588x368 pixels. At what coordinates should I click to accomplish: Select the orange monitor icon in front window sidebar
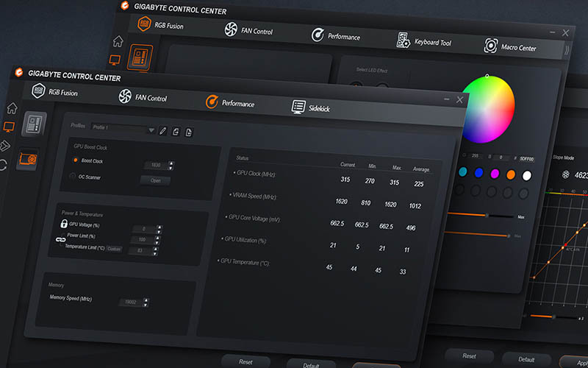coord(9,127)
